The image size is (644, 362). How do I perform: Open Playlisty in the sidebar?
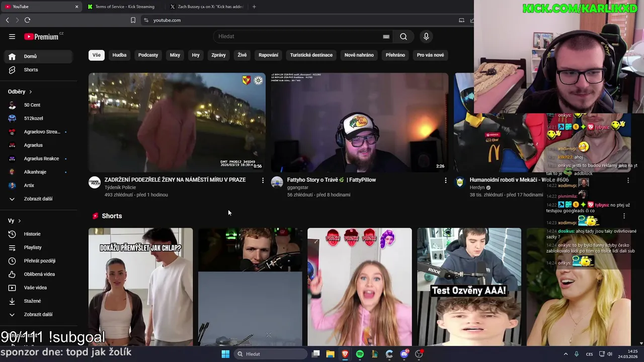coord(39,247)
